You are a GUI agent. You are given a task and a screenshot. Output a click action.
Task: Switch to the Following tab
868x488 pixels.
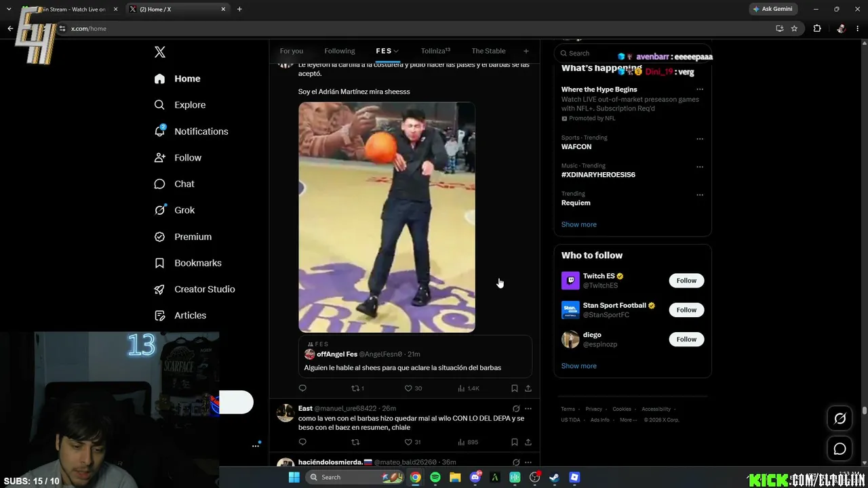[x=340, y=51]
